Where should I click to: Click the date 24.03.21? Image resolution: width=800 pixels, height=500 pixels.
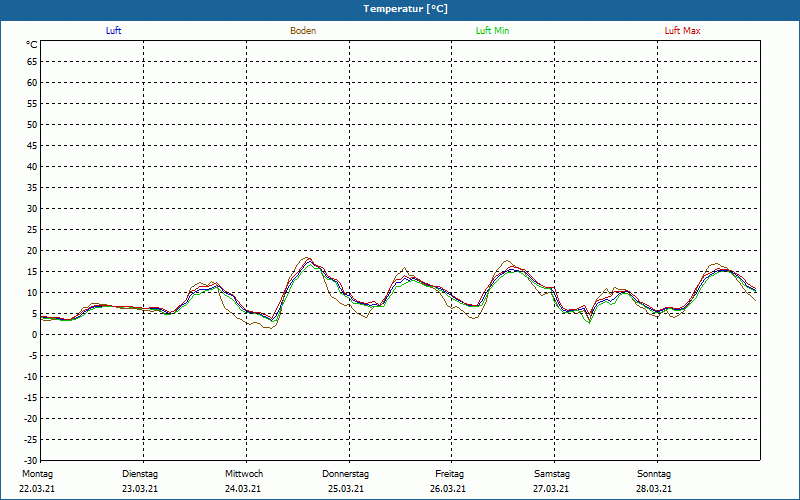point(243,489)
